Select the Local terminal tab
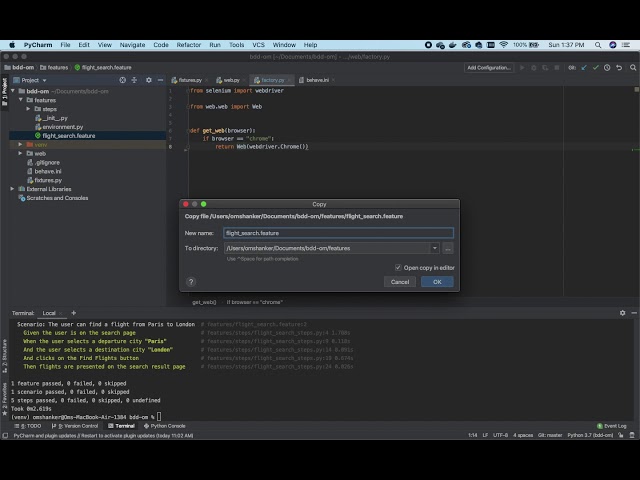The image size is (640, 480). click(49, 313)
